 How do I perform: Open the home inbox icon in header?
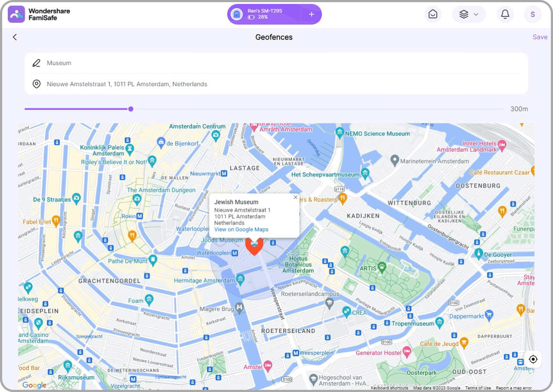pos(433,14)
